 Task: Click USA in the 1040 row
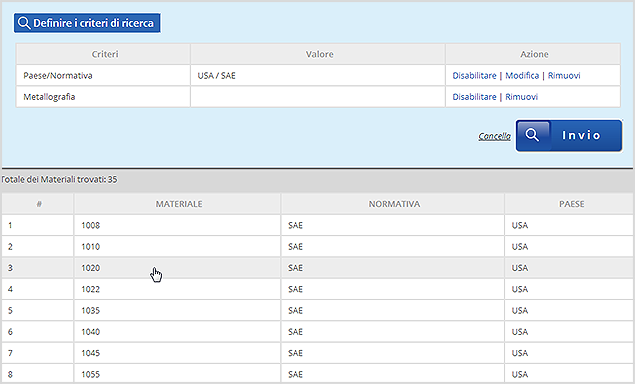(520, 332)
